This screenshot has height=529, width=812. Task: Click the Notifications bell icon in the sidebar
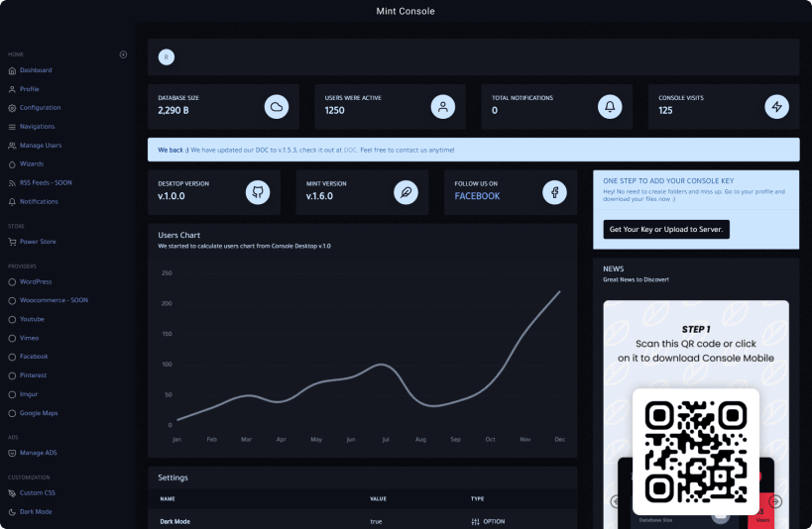[x=12, y=202]
